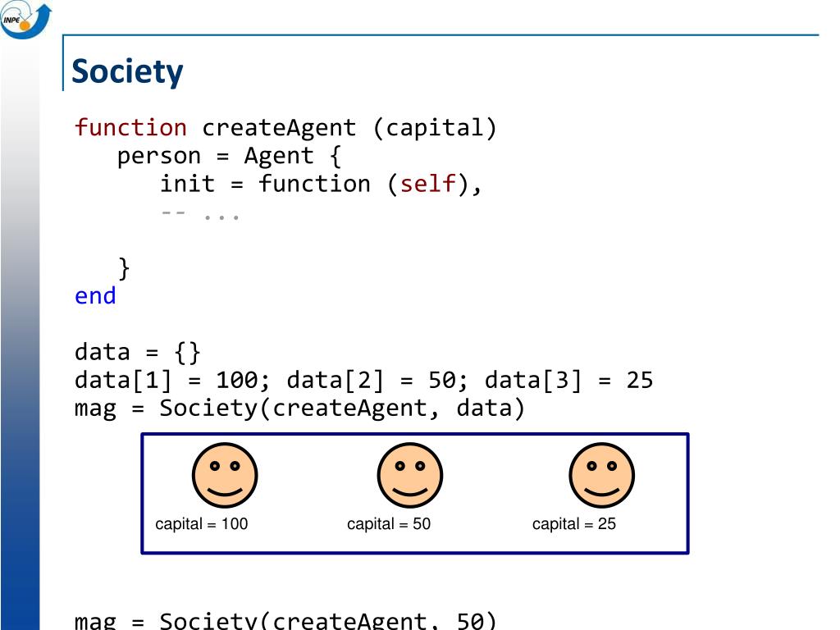Click the label 'capital = 50'
The width and height of the screenshot is (840, 630).
pos(389,524)
